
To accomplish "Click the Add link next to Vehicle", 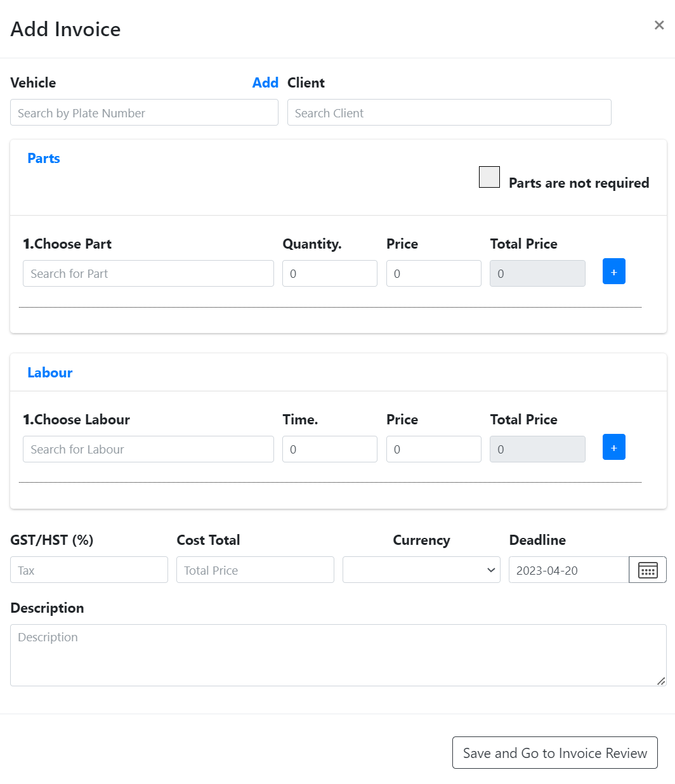I will click(265, 82).
